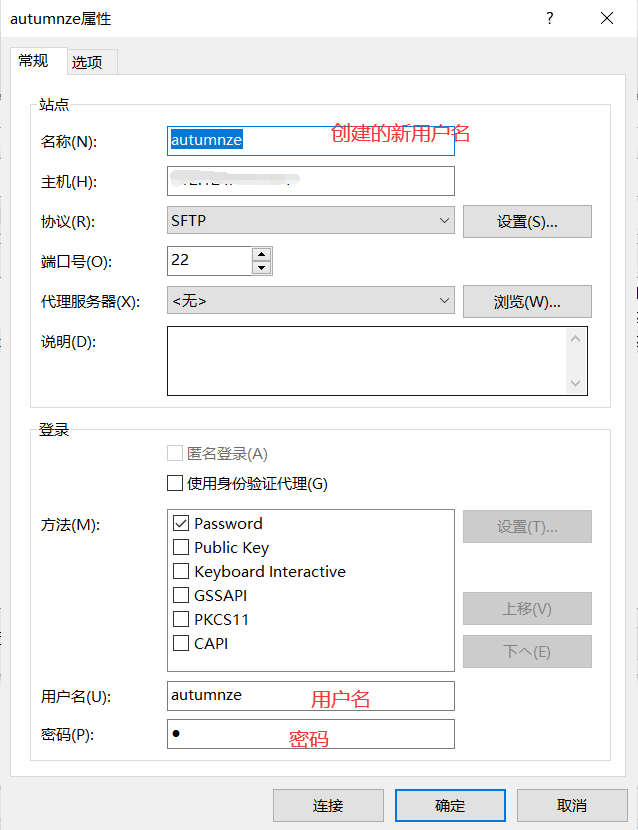Image resolution: width=638 pixels, height=830 pixels.
Task: Tick the Keyboard Interactive checkbox
Action: pyautogui.click(x=181, y=571)
